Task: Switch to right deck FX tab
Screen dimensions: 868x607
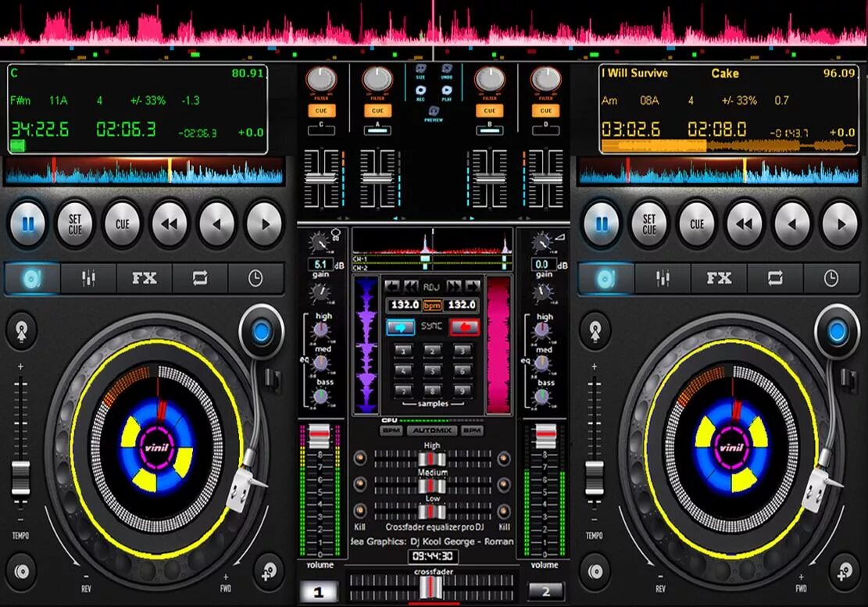Action: tap(719, 278)
